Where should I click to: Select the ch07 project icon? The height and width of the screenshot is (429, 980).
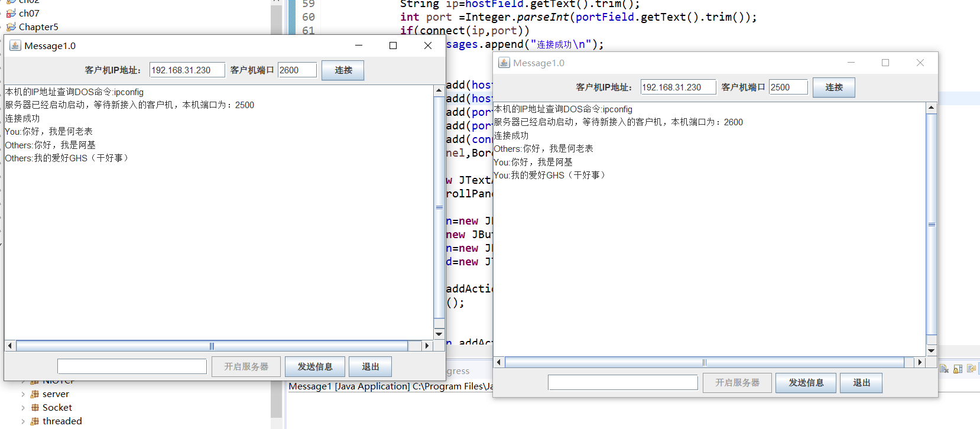click(11, 13)
